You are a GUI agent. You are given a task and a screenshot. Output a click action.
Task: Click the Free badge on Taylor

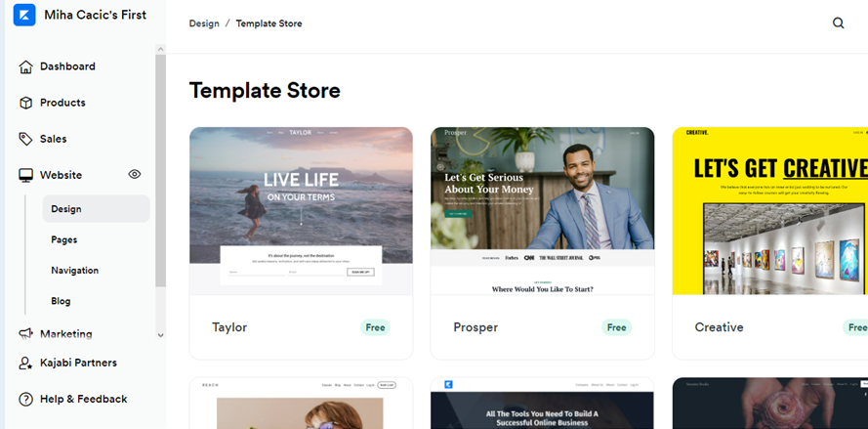point(375,327)
